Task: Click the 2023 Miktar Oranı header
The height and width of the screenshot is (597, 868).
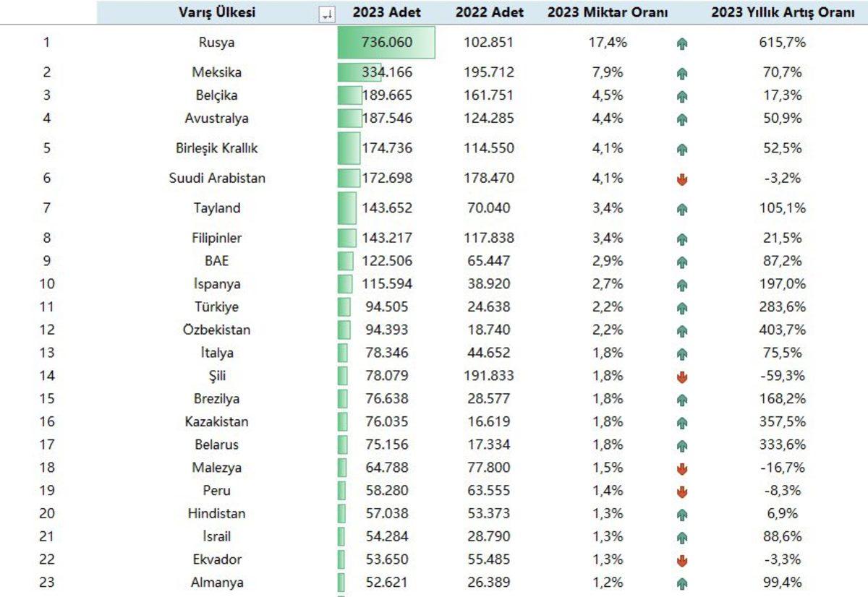Action: pos(607,13)
